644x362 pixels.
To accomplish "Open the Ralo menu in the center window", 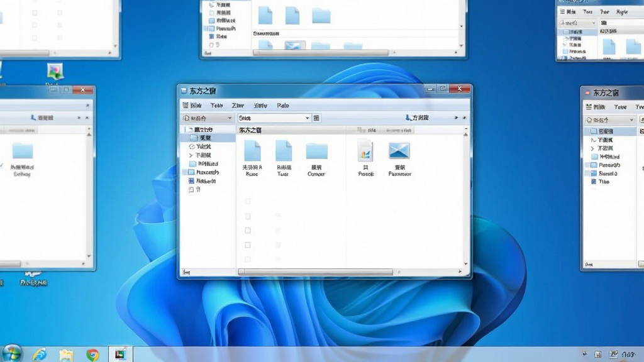I will click(282, 106).
